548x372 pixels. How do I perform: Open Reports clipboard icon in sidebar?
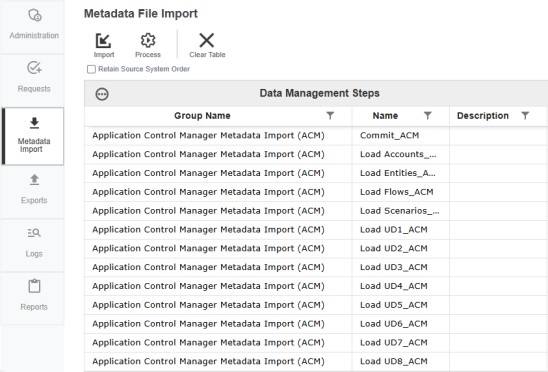pos(34,286)
